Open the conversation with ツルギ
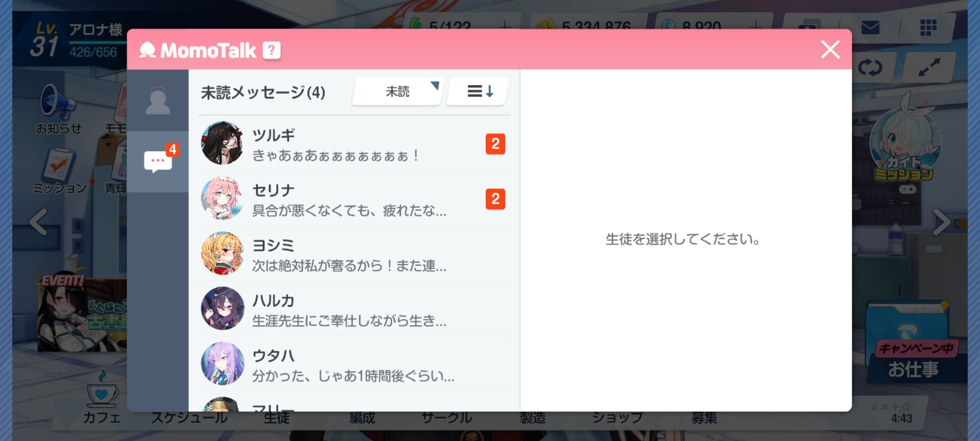 click(353, 144)
